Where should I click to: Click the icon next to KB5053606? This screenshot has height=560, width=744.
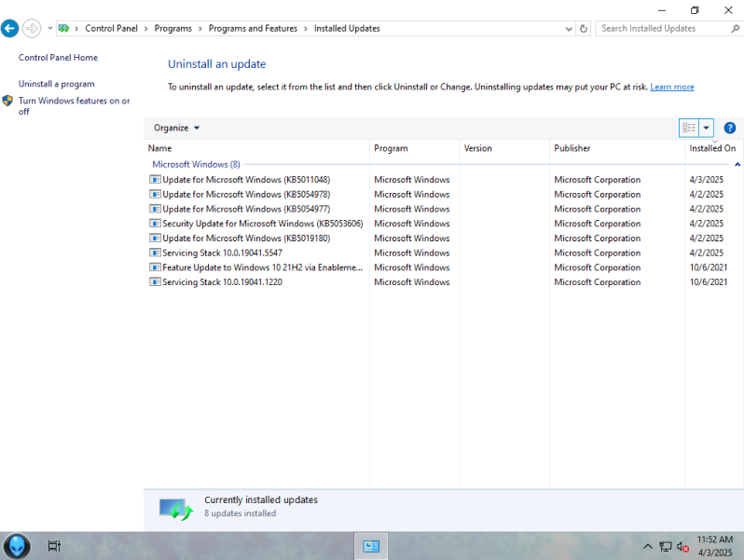pos(155,224)
